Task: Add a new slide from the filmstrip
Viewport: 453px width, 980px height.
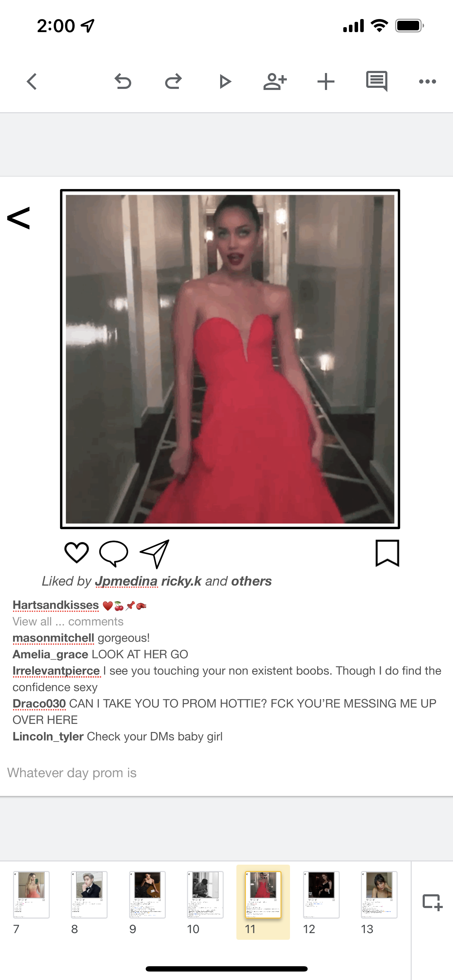Action: point(433,902)
